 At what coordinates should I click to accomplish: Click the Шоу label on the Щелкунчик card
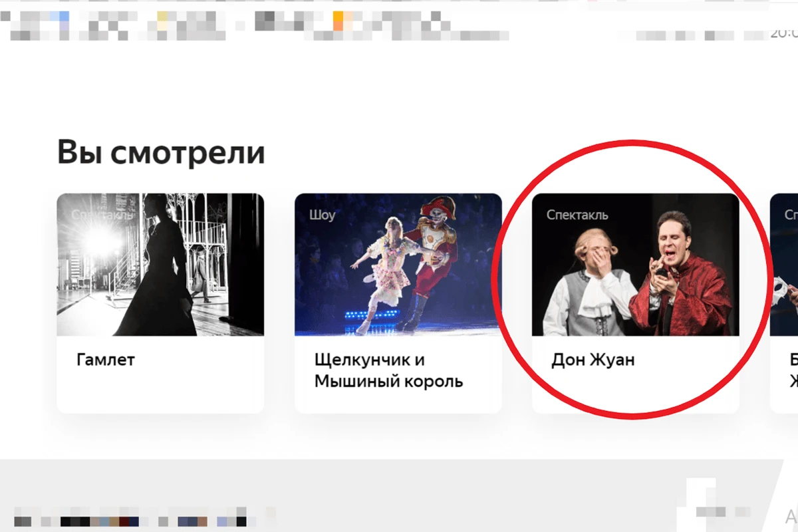(x=322, y=215)
